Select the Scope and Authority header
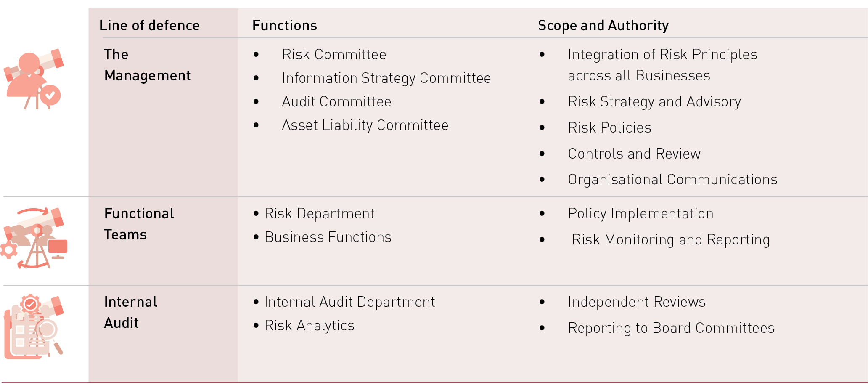 603,26
